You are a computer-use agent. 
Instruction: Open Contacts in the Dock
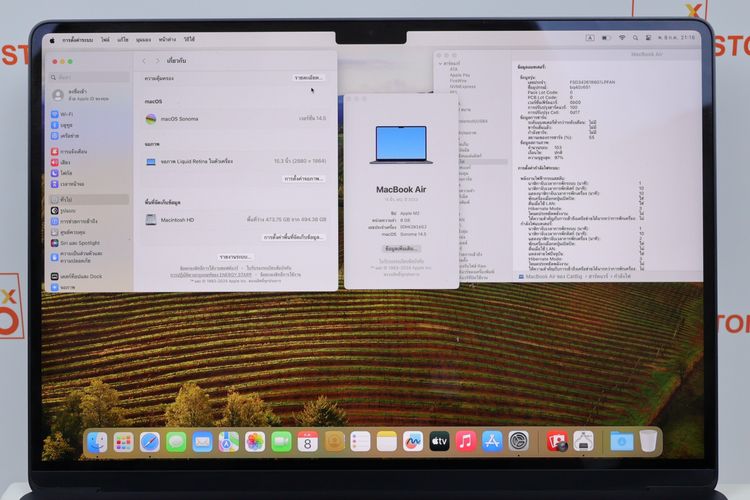334,442
